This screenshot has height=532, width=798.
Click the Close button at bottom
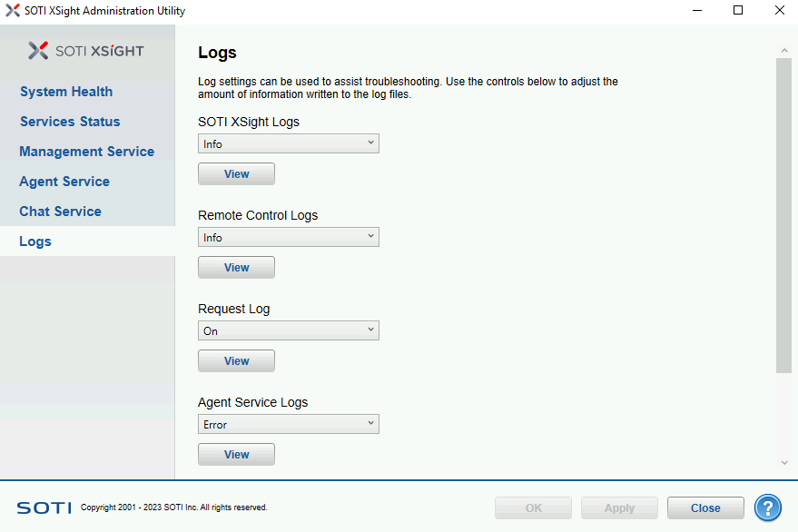[705, 507]
